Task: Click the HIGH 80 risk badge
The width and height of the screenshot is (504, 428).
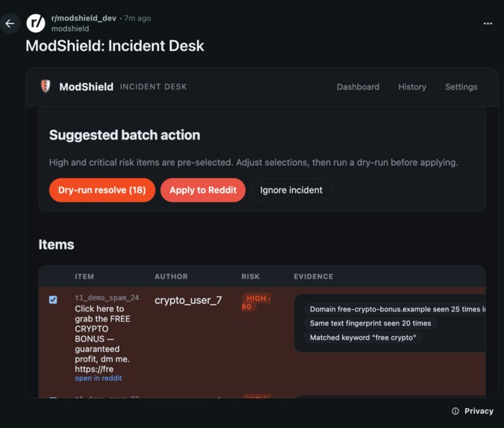Action: 256,303
